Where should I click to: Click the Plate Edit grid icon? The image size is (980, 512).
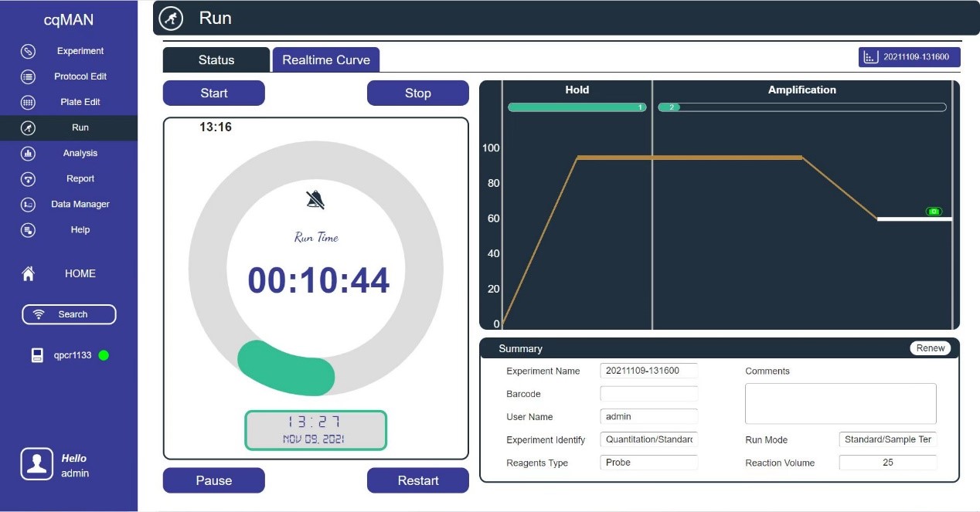[x=28, y=102]
